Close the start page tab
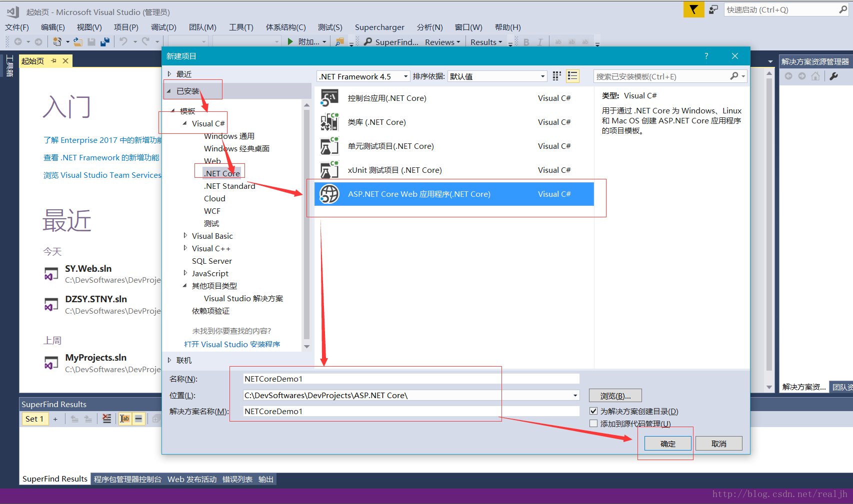The width and height of the screenshot is (853, 504). pyautogui.click(x=65, y=61)
